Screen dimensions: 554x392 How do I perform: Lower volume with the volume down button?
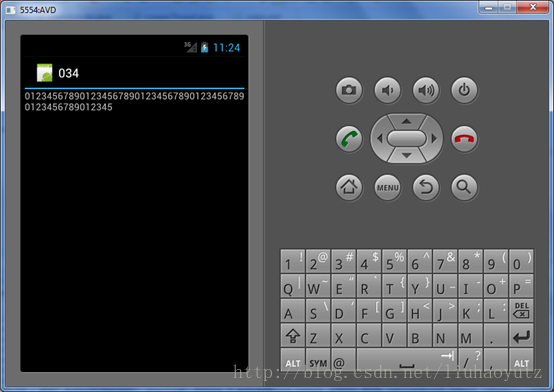387,90
